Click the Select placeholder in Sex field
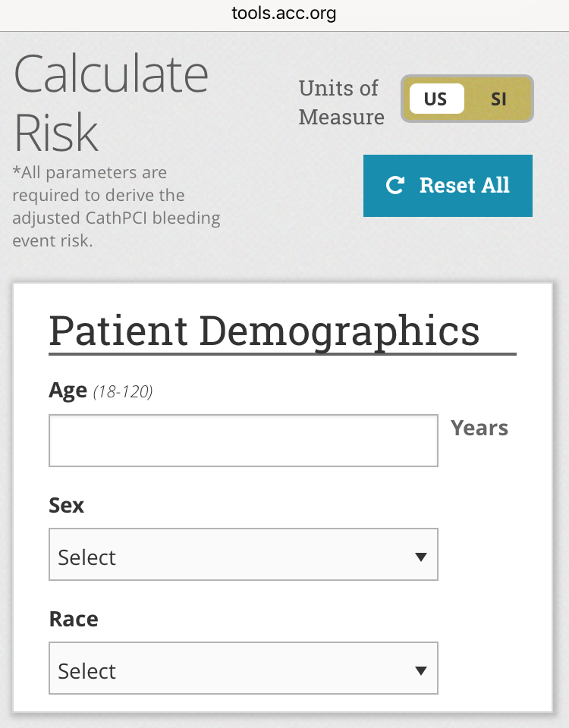569x728 pixels. point(87,557)
